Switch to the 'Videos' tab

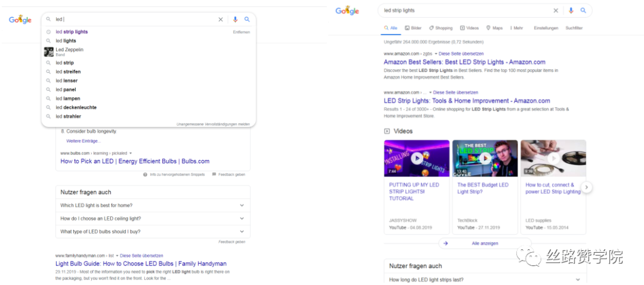click(469, 28)
